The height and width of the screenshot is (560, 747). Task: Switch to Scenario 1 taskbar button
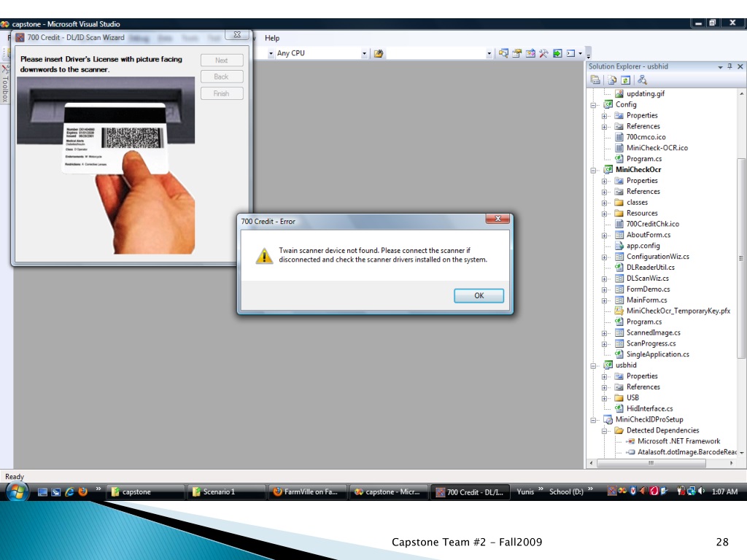click(x=226, y=492)
